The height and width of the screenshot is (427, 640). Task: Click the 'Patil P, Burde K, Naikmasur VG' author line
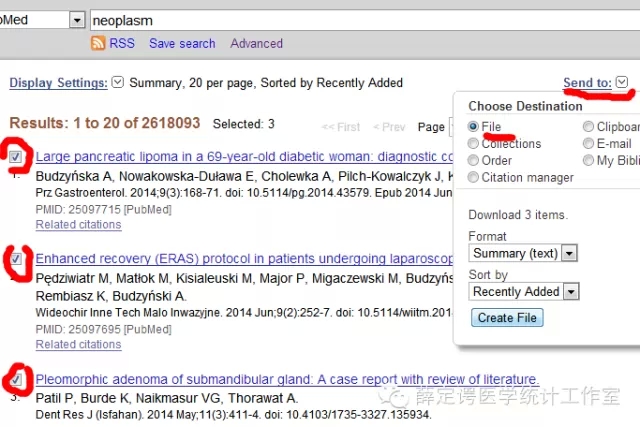(x=167, y=398)
